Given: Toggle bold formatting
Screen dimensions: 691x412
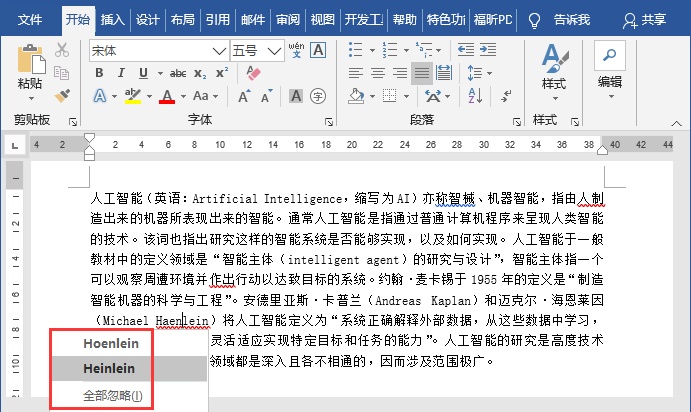Looking at the screenshot, I should click(x=99, y=73).
